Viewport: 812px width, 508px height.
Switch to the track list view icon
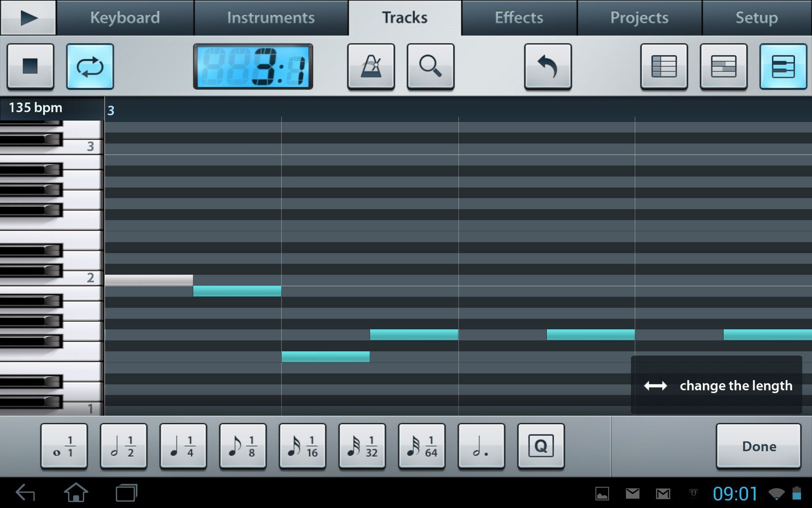[664, 66]
